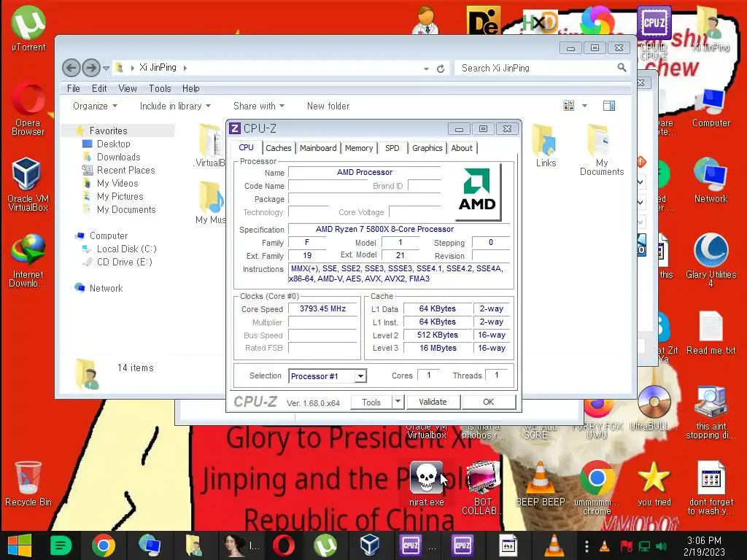Click the OK button in CPU-Z
The image size is (747, 560).
coord(488,402)
